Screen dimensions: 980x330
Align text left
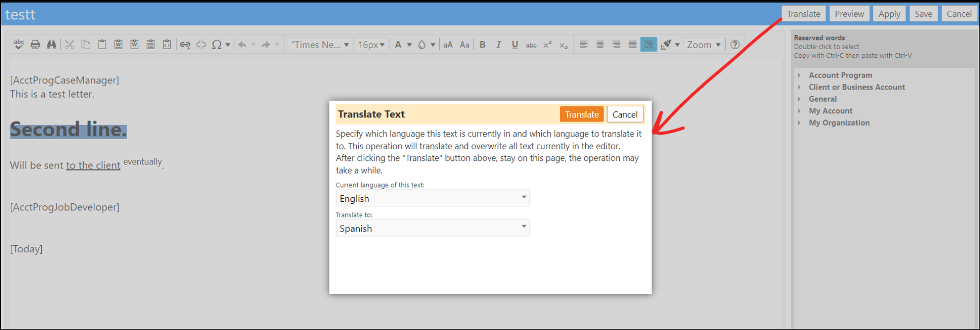click(584, 44)
